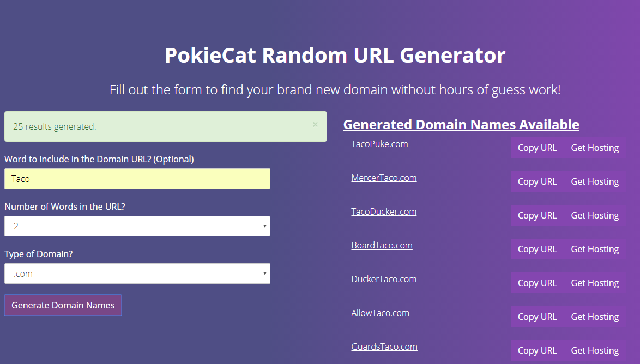Open the Number of Words dropdown

click(137, 226)
